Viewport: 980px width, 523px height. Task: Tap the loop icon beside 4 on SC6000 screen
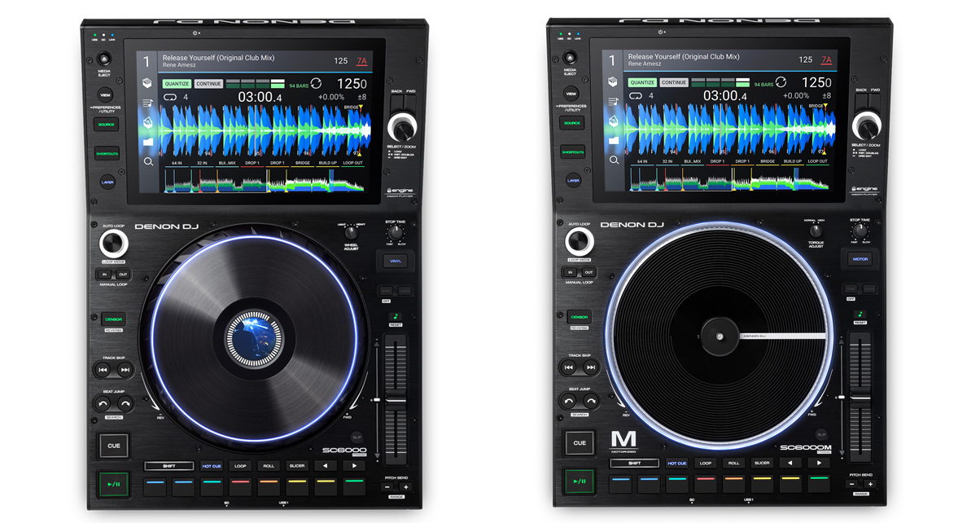click(x=170, y=97)
